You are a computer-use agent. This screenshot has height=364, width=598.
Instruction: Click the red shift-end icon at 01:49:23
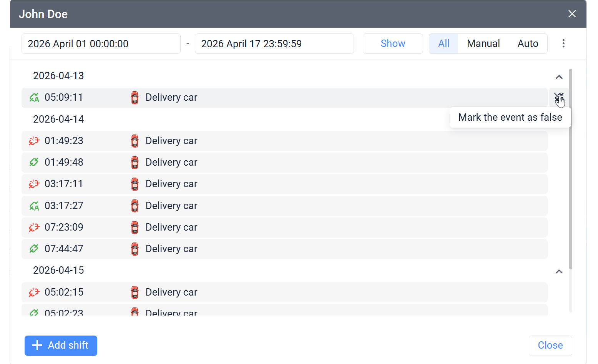pyautogui.click(x=34, y=141)
